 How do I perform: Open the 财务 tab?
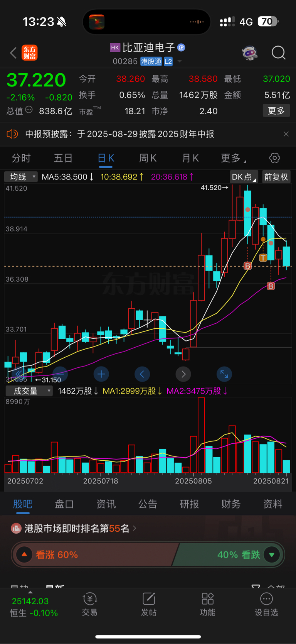point(231,504)
